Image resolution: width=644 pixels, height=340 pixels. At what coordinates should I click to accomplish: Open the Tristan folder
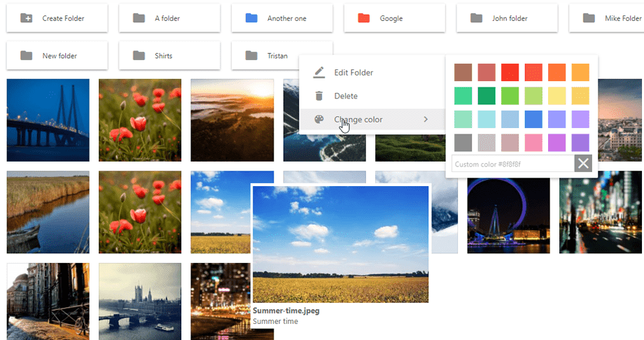click(x=277, y=55)
